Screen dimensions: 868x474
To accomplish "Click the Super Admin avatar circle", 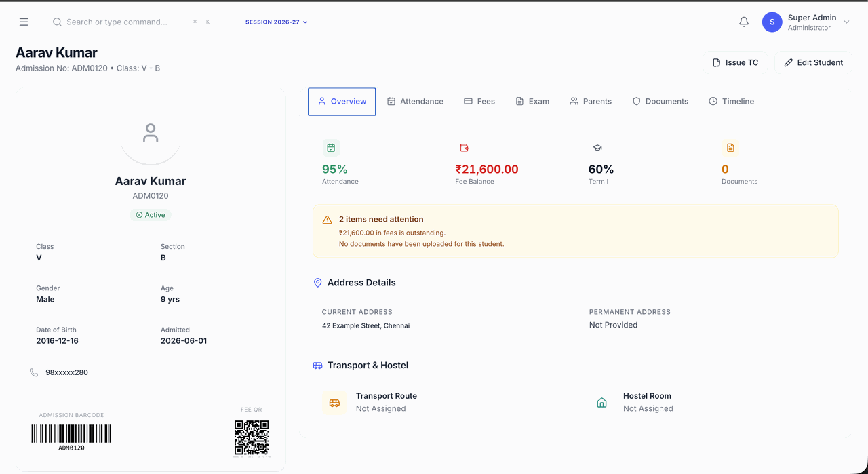I will 772,22.
